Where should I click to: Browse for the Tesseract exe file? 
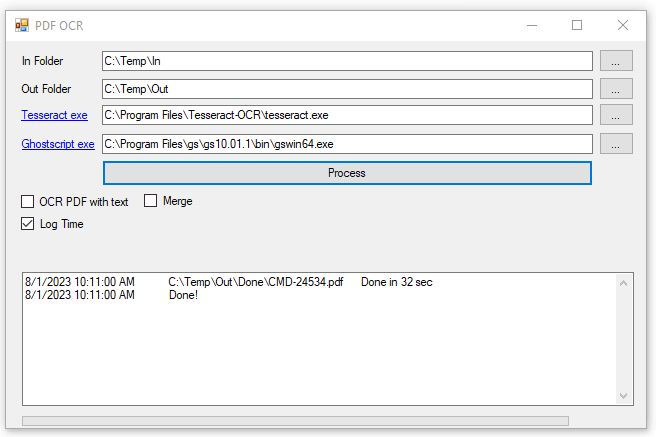click(616, 115)
